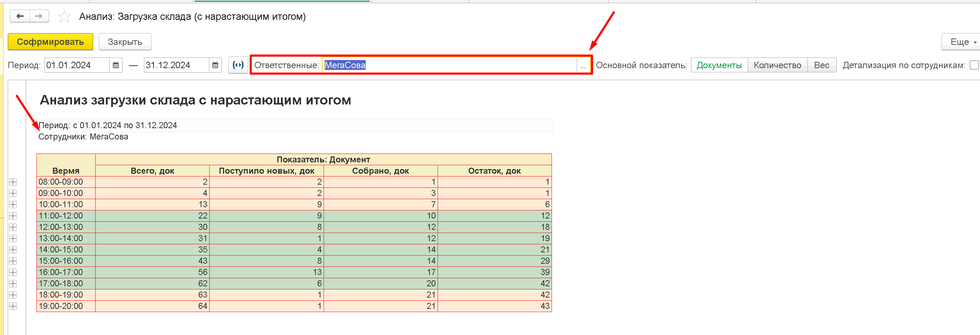Select the Поступило новых, док column header

tap(266, 171)
